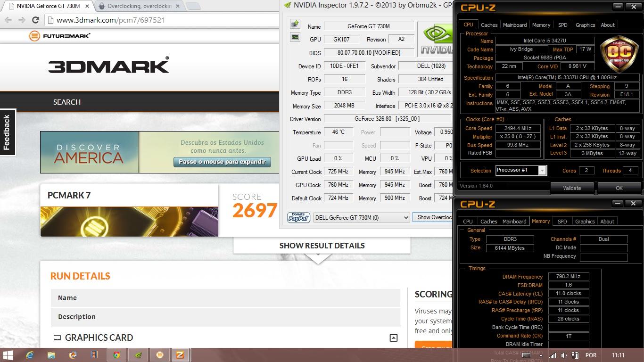Open the Feedback side tab
The image size is (644, 362).
tap(7, 132)
